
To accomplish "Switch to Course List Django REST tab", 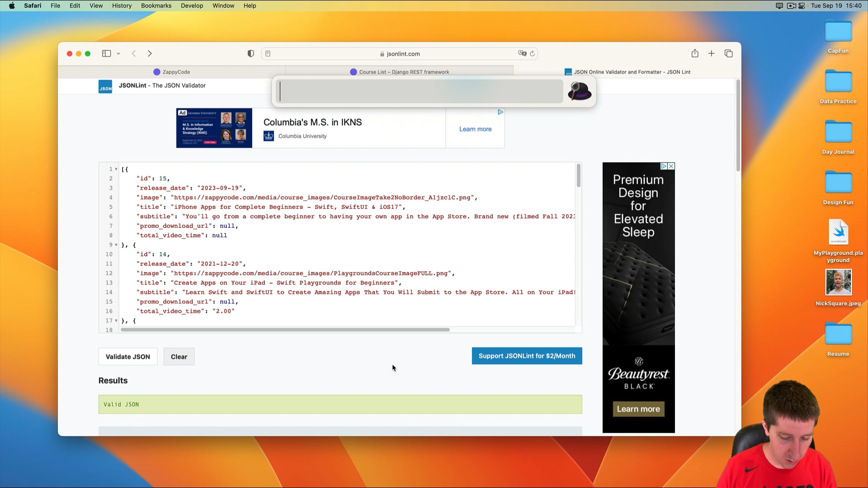I will 400,72.
